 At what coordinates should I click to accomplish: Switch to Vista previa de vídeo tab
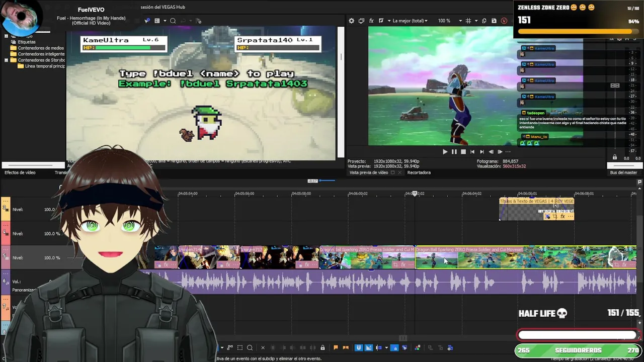point(368,172)
